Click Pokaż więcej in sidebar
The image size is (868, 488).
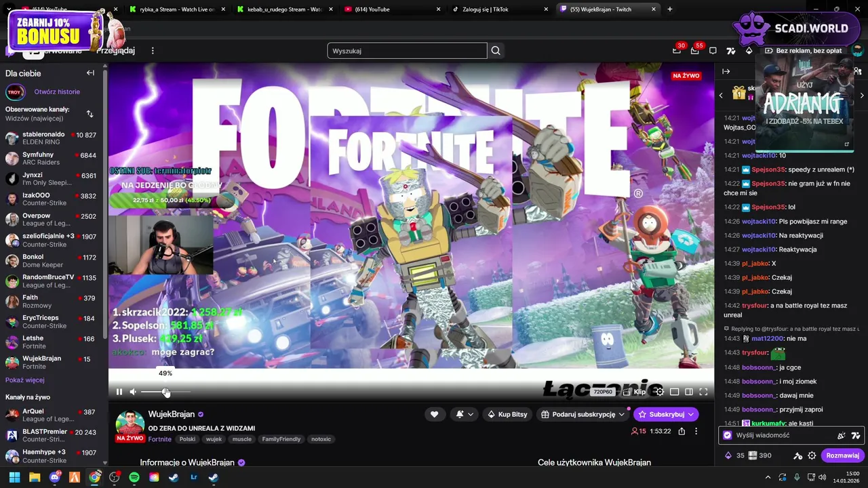[25, 380]
